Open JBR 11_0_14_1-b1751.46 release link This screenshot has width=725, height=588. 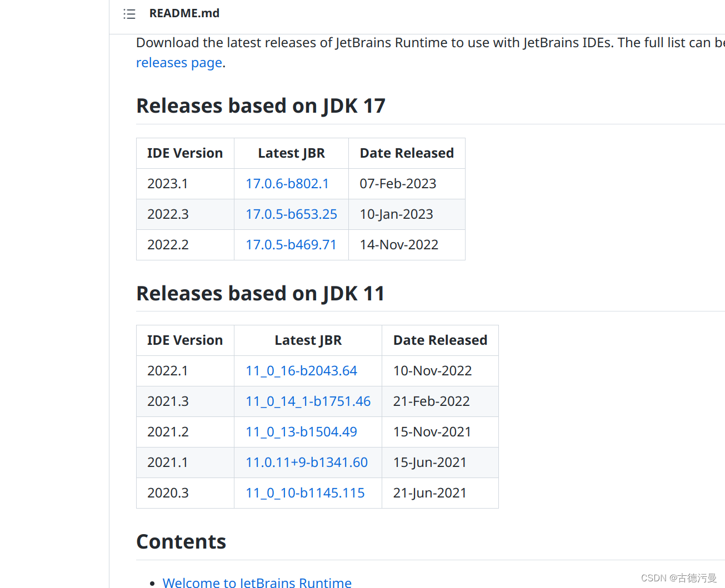pos(308,401)
